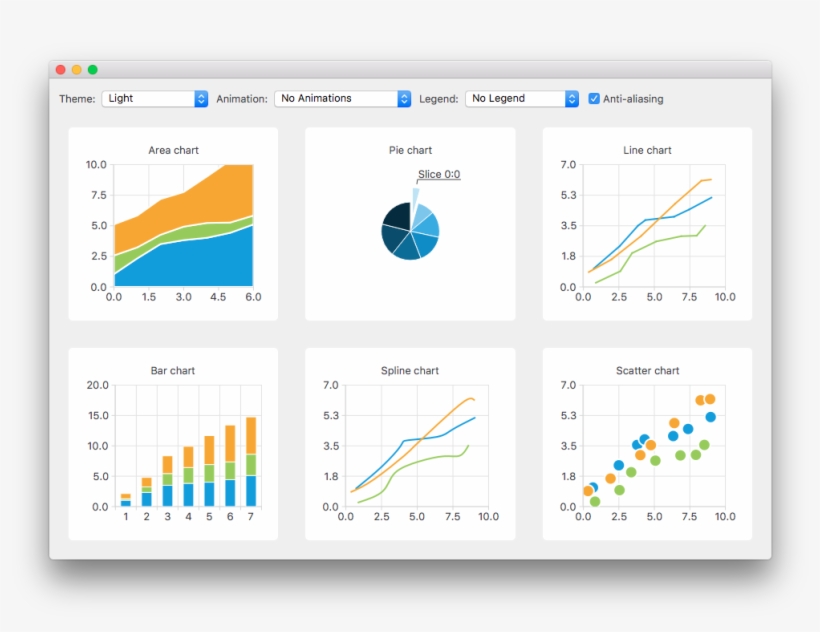Select the Spline chart preview
The width and height of the screenshot is (820, 632).
(409, 443)
